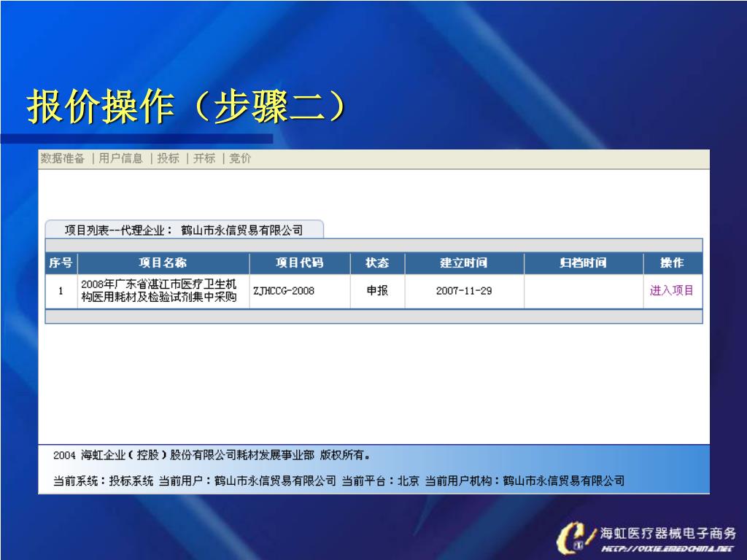Click the project code ZJHCCG-2008
The image size is (747, 560).
tap(284, 291)
